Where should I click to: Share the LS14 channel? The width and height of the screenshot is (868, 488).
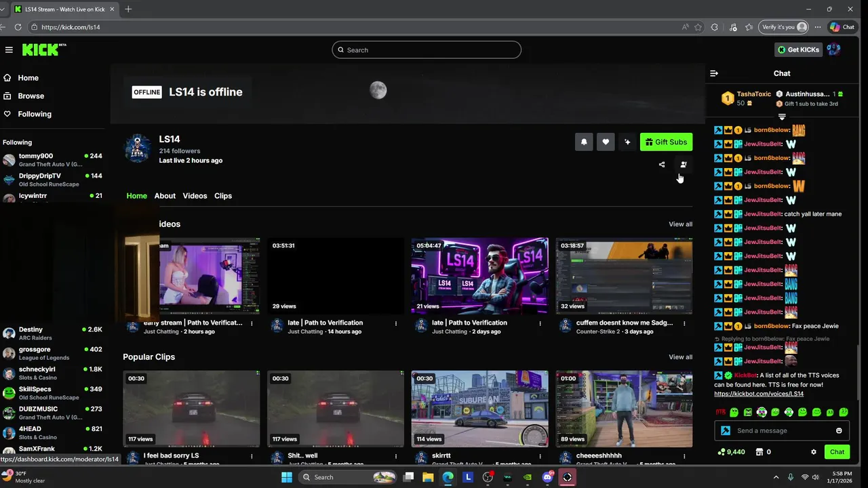(x=662, y=165)
